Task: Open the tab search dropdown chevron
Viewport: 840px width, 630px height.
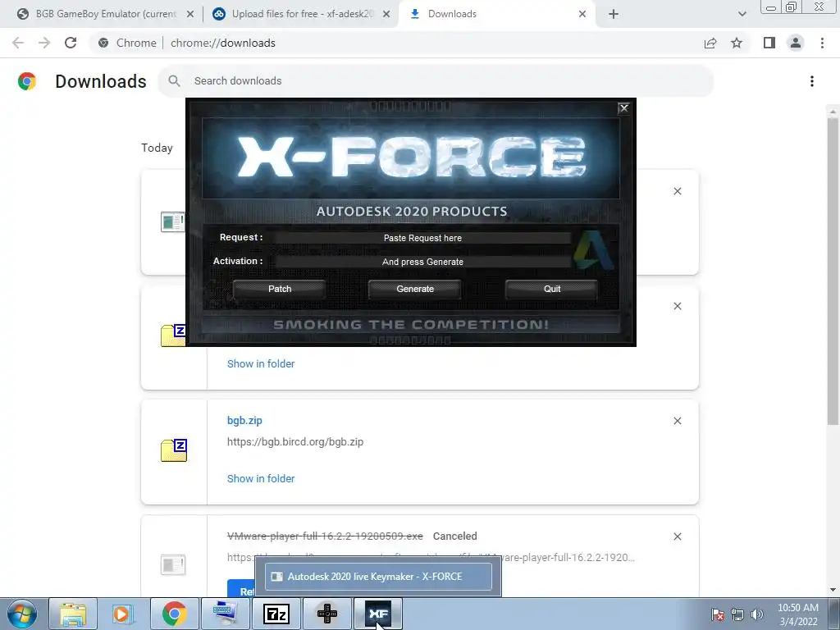Action: click(x=742, y=14)
